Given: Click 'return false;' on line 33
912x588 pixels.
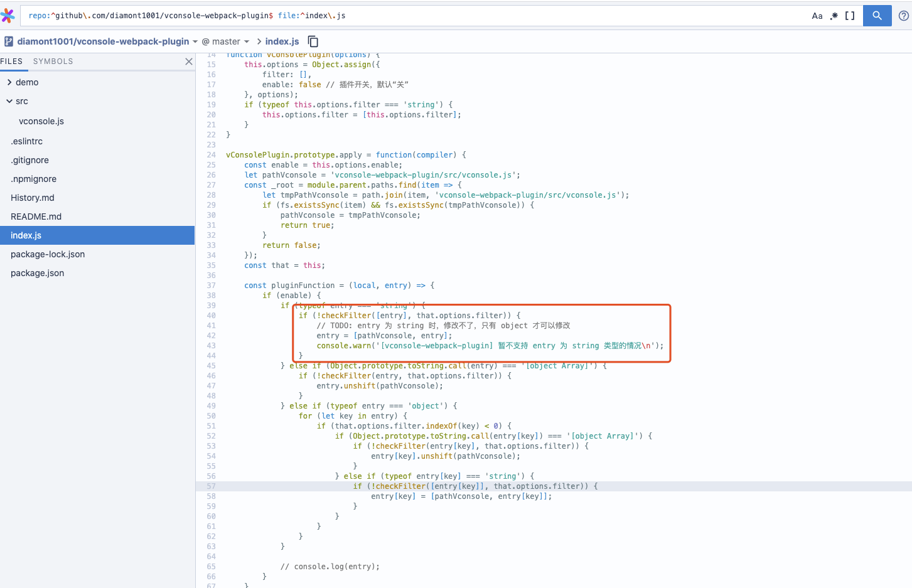Looking at the screenshot, I should 291,245.
